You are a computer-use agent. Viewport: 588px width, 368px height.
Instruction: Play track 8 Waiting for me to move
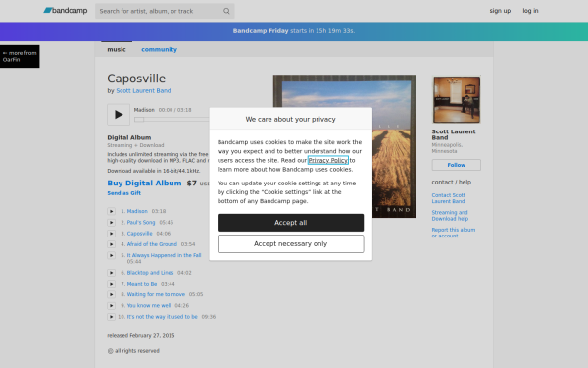tap(111, 294)
